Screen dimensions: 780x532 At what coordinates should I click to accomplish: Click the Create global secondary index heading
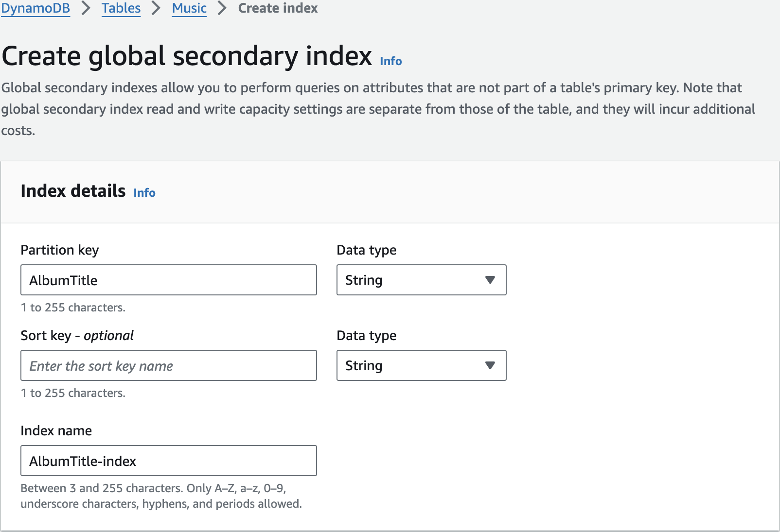coord(187,56)
